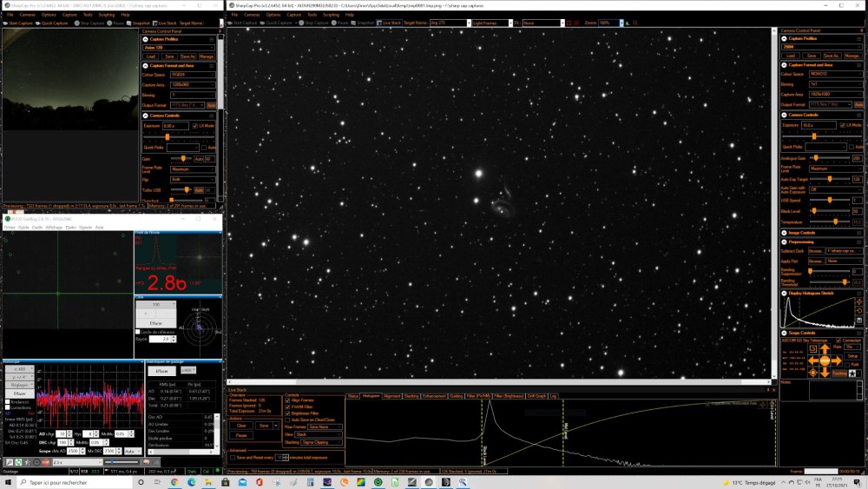
Task: Switch to the Alignment tab
Action: 392,396
